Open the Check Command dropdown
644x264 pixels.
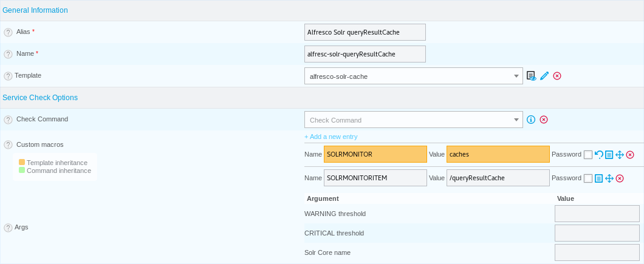pos(414,120)
